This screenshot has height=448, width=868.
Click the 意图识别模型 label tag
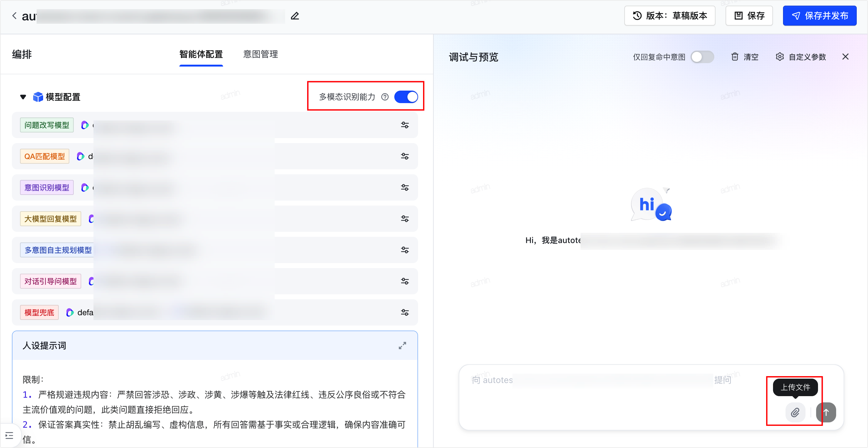pyautogui.click(x=47, y=188)
